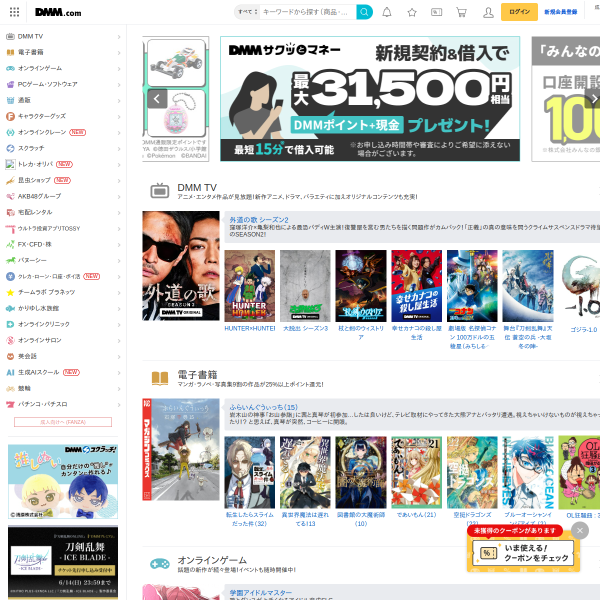The height and width of the screenshot is (600, 600).
Task: Expand the AKB48グループ row chevron
Action: 119,197
